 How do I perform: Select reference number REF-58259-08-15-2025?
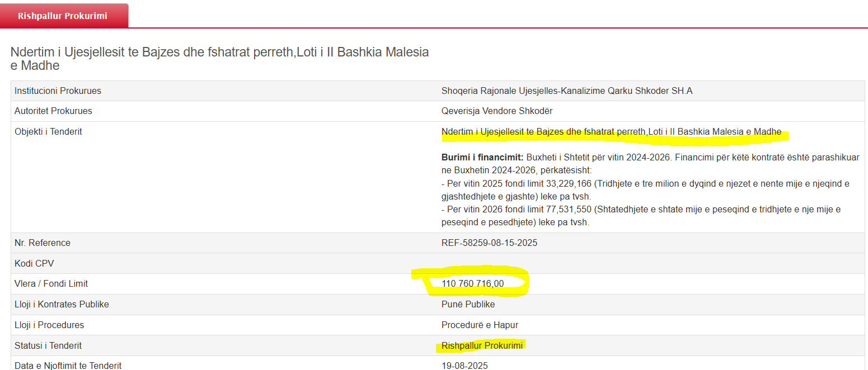click(x=489, y=243)
